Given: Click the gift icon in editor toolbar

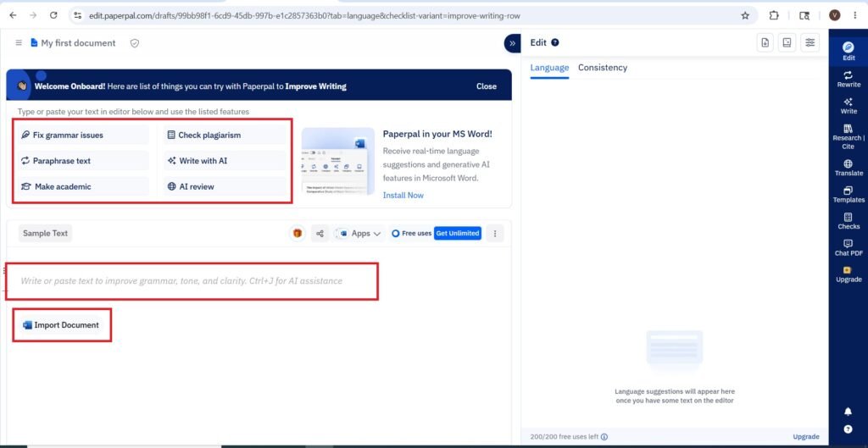Looking at the screenshot, I should [298, 234].
